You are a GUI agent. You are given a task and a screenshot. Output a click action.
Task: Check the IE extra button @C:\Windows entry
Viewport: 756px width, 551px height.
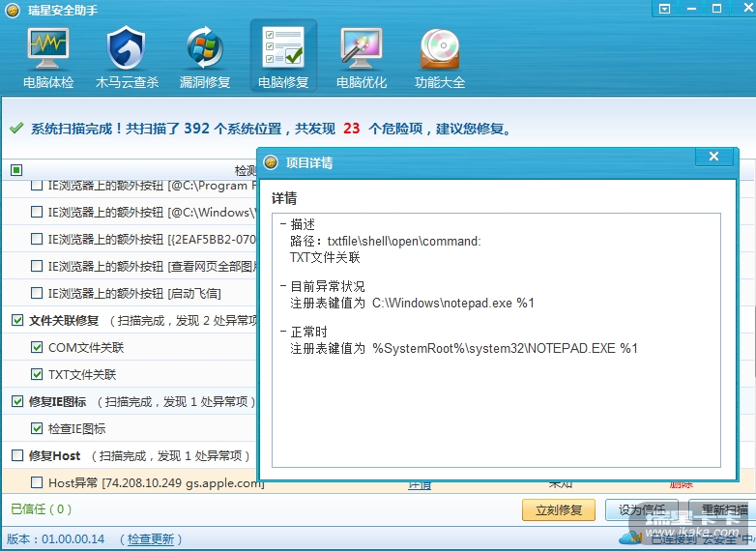click(37, 212)
